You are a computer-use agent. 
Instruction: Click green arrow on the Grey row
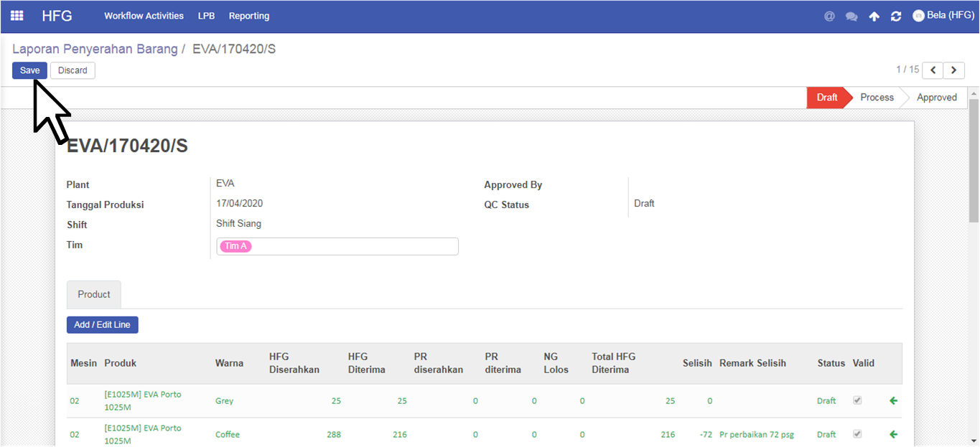pyautogui.click(x=893, y=401)
